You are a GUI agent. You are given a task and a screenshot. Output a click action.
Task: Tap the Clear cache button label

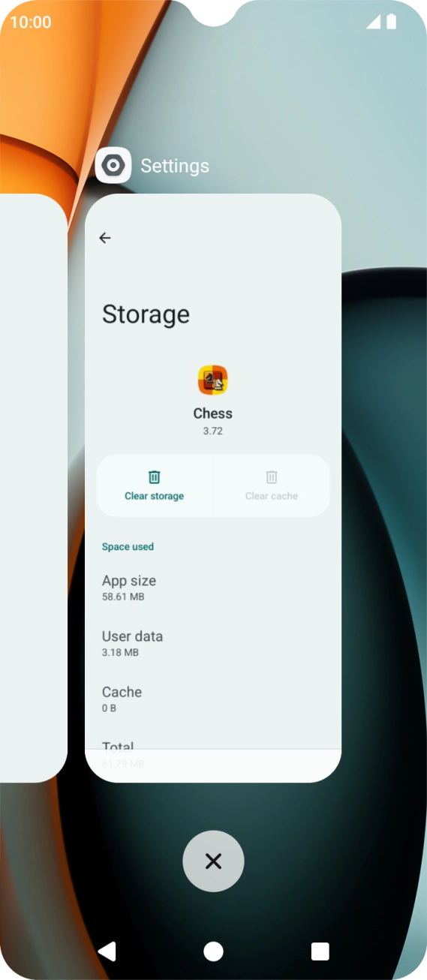(272, 496)
